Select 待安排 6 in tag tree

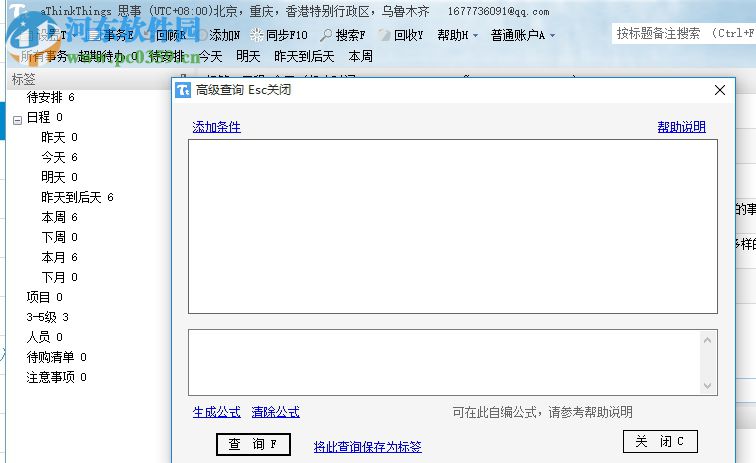(x=51, y=97)
